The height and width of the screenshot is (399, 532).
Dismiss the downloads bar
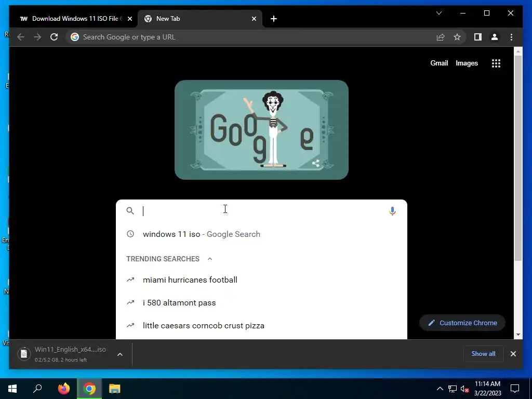pos(513,354)
